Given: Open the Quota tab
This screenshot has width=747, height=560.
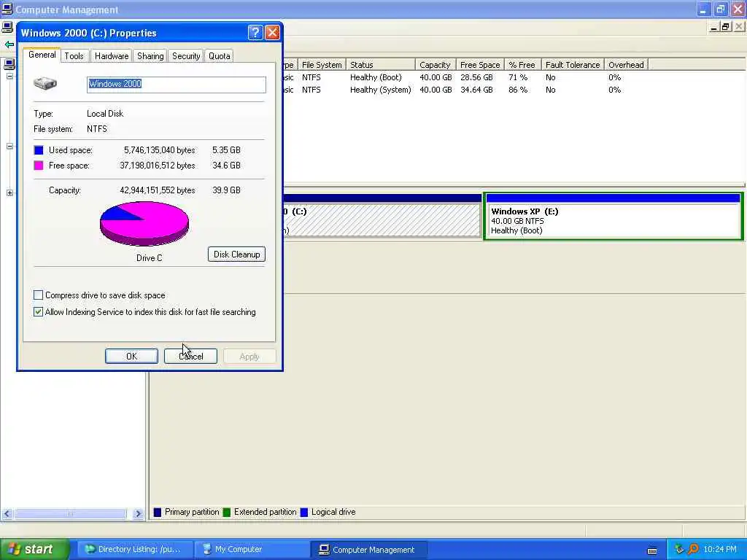Looking at the screenshot, I should tap(219, 56).
